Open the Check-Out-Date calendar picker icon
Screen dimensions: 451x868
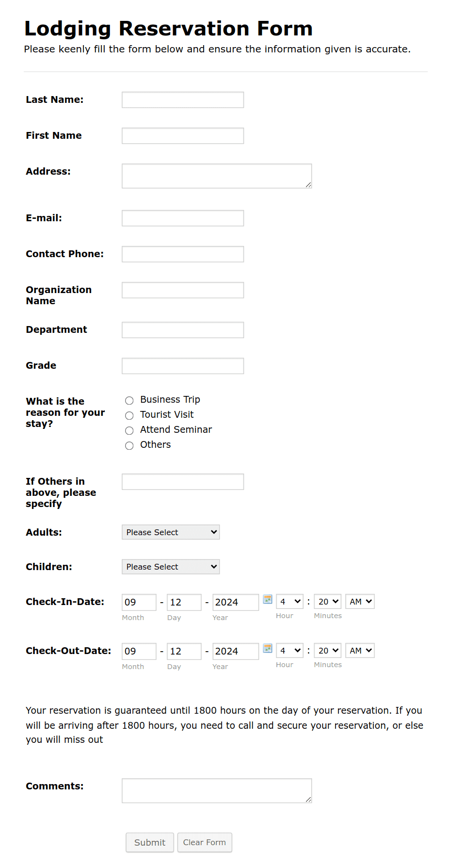[267, 649]
